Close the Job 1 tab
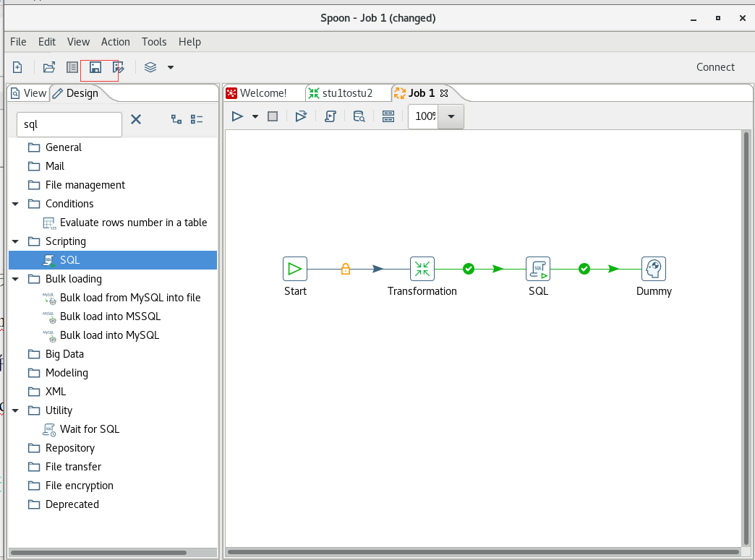The width and height of the screenshot is (755, 560). tap(444, 93)
